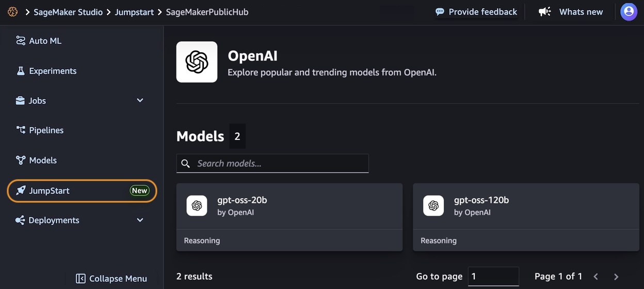Open the Models sidebar item
Screen dimensions: 644x289
pyautogui.click(x=43, y=160)
